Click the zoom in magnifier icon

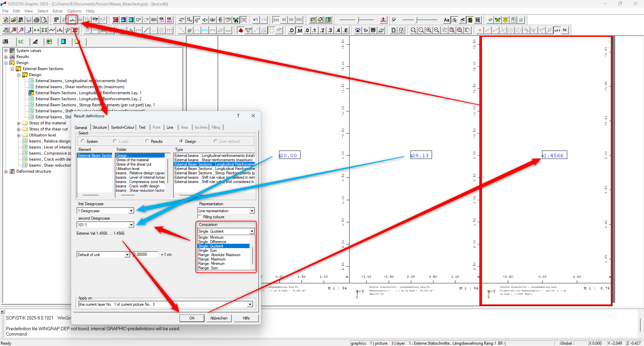tap(429, 30)
